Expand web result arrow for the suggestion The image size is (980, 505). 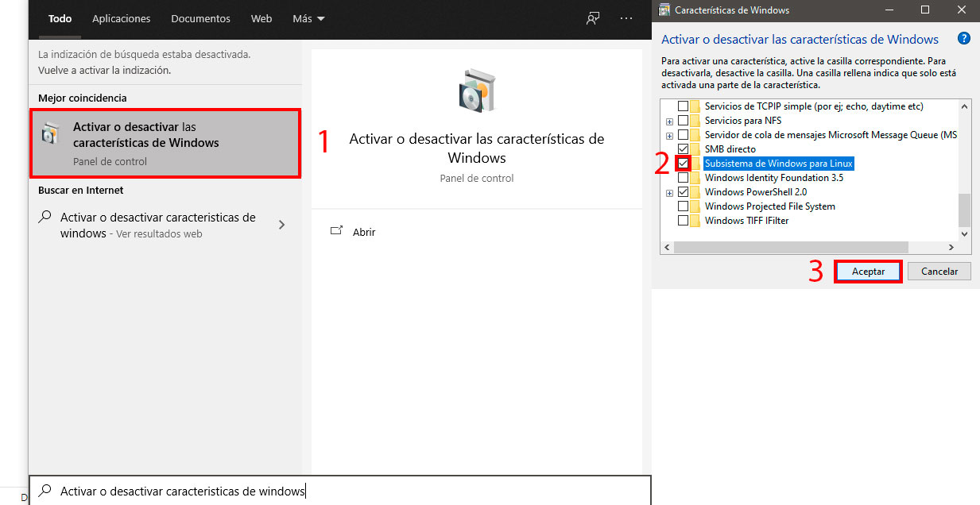pyautogui.click(x=281, y=225)
